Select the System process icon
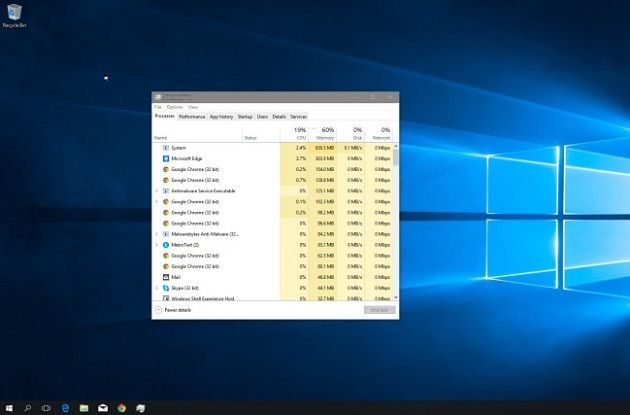 [166, 148]
